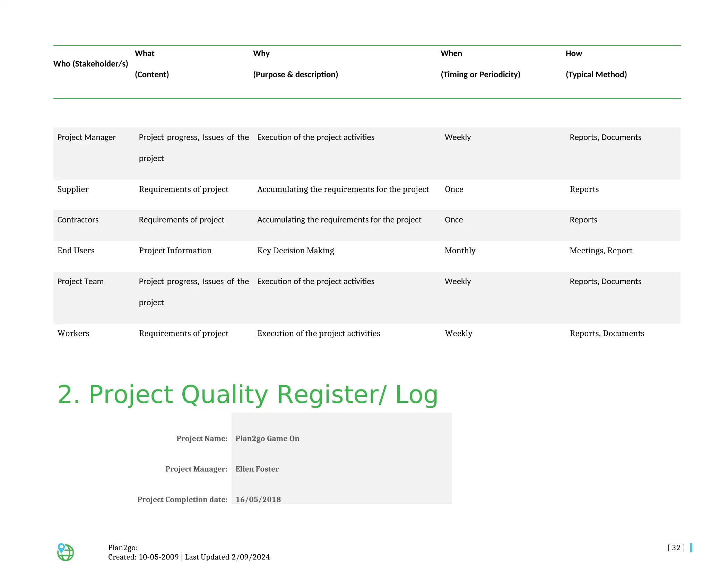Screen dimensions: 728x572
Task: Click the page number '[ 32 ]'
Action: (676, 548)
